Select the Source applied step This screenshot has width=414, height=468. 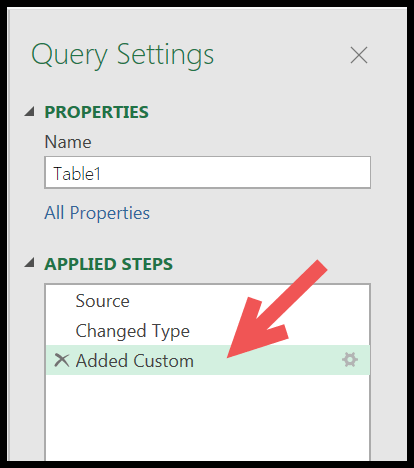tap(207, 301)
